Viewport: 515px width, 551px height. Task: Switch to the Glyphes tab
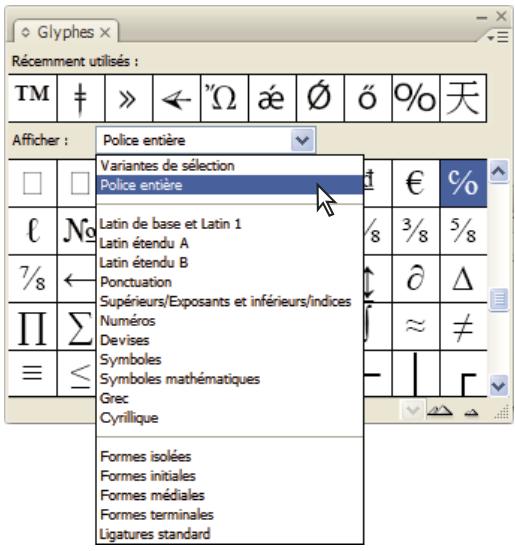66,32
